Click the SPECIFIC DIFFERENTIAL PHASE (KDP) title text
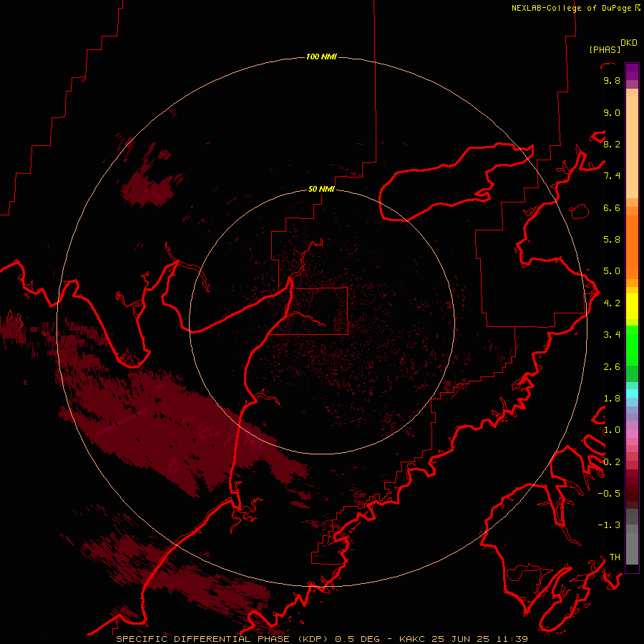 223,639
